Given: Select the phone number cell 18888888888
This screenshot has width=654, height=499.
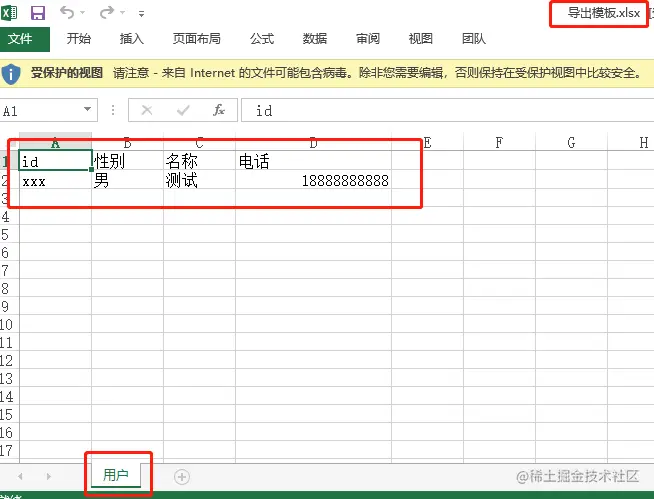Looking at the screenshot, I should coord(313,180).
